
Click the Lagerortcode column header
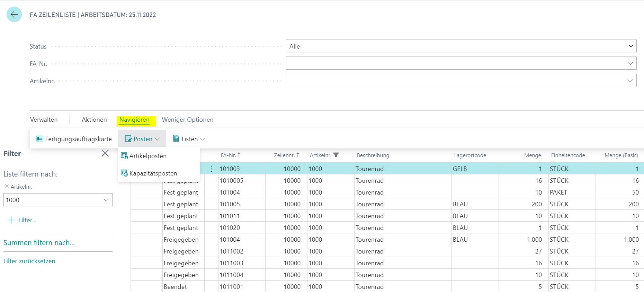point(470,155)
